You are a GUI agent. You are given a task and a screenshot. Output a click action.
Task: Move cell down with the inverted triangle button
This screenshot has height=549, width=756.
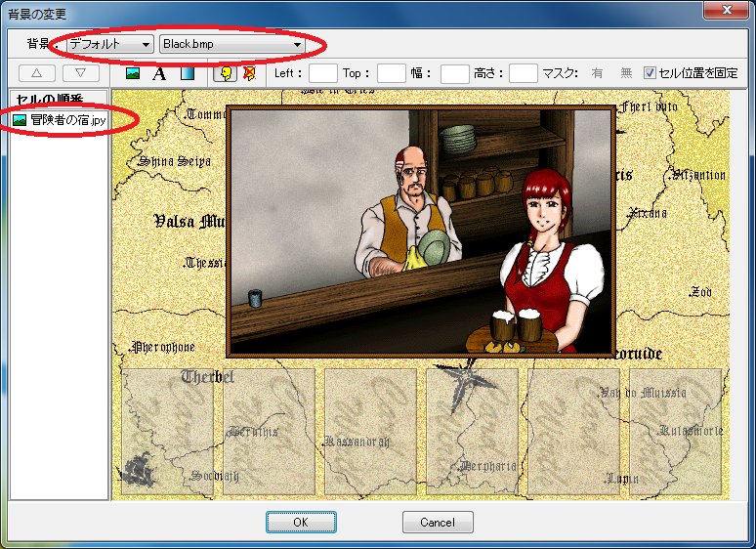(x=80, y=73)
